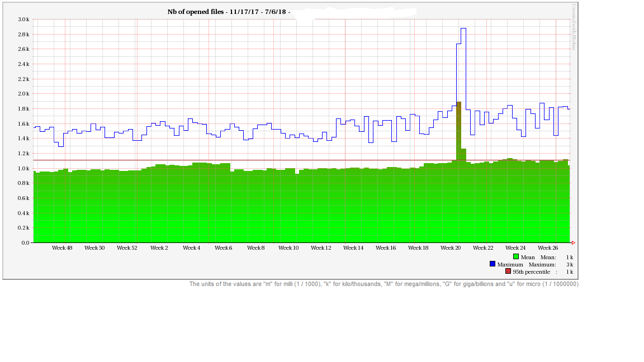Viewport: 644px width, 362px height.
Task: Click the Week 26 x-axis label
Action: tap(547, 248)
